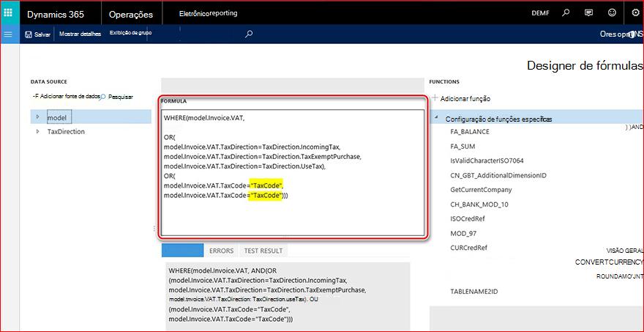Click Mostrar detalhes button
This screenshot has width=644, height=332.
coord(80,34)
